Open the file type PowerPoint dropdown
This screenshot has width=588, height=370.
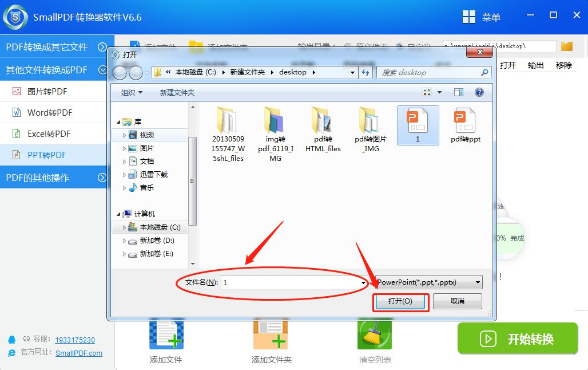tap(429, 282)
